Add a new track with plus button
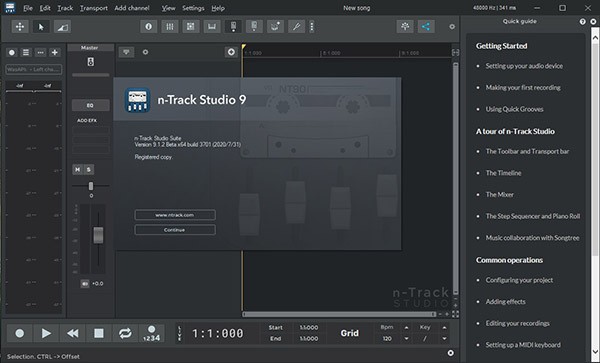Image resolution: width=600 pixels, height=363 pixels. coord(231,52)
